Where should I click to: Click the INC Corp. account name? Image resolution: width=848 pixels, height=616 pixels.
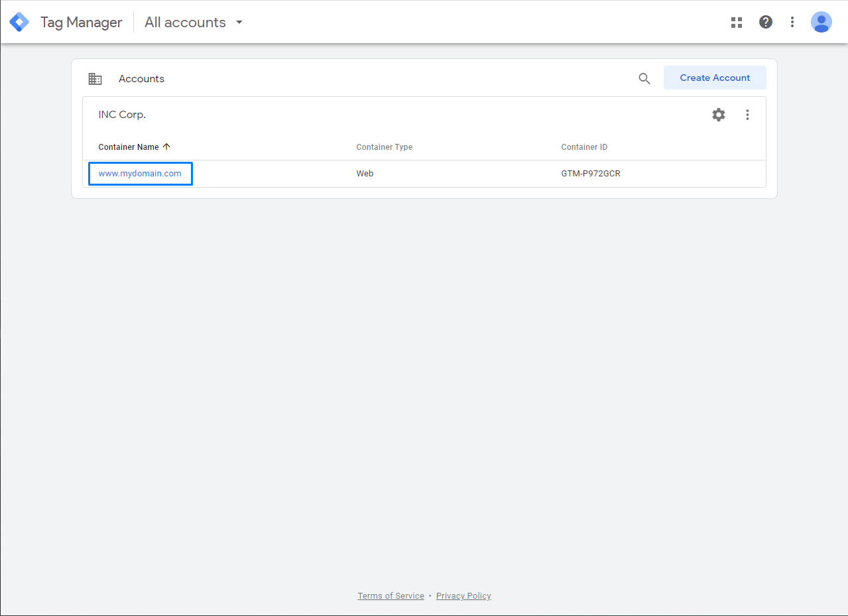click(122, 115)
